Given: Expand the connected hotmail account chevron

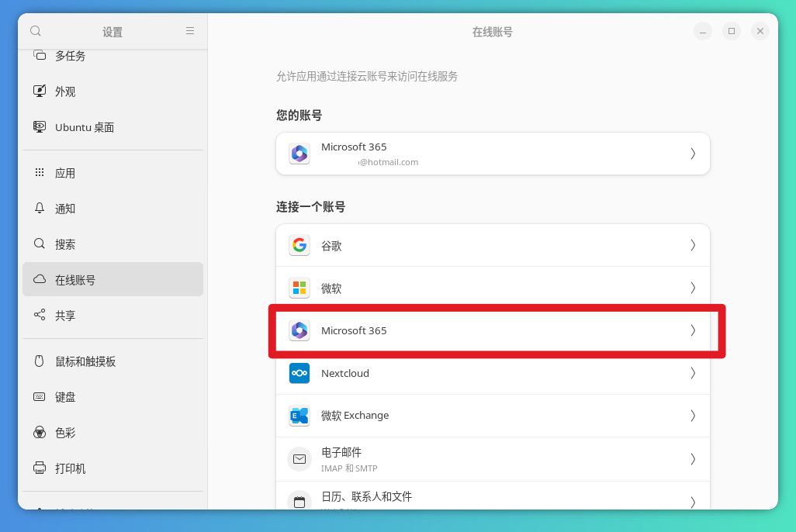Looking at the screenshot, I should click(x=693, y=154).
